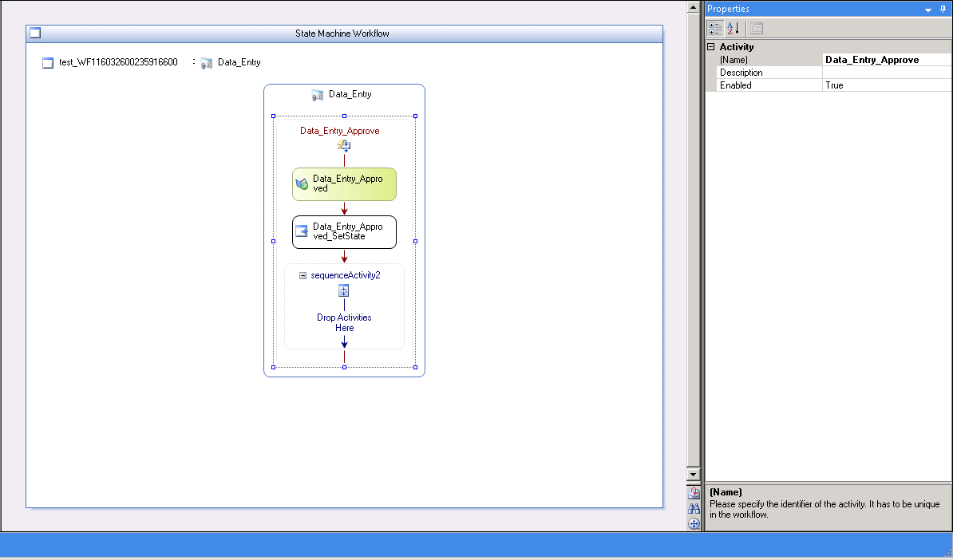Viewport: 953px width, 560px height.
Task: Select the Data_Entry_Approved green activity box
Action: click(x=344, y=184)
